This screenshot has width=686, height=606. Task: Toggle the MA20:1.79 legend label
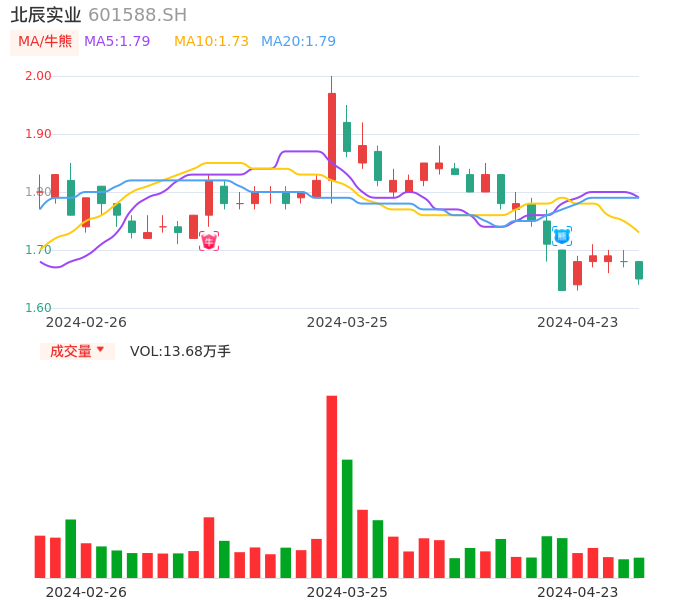pos(298,42)
